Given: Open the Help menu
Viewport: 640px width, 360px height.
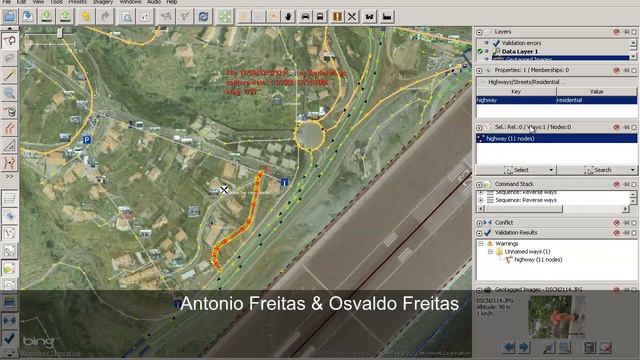Looking at the screenshot, I should click(x=171, y=2).
